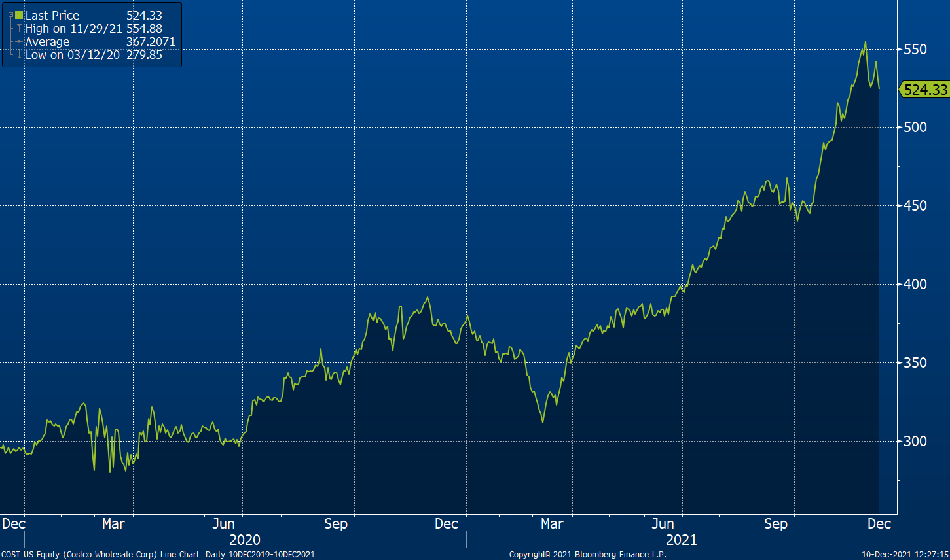Viewport: 950px width, 560px height.
Task: Click the Sep label in 2021 section
Action: [x=776, y=524]
